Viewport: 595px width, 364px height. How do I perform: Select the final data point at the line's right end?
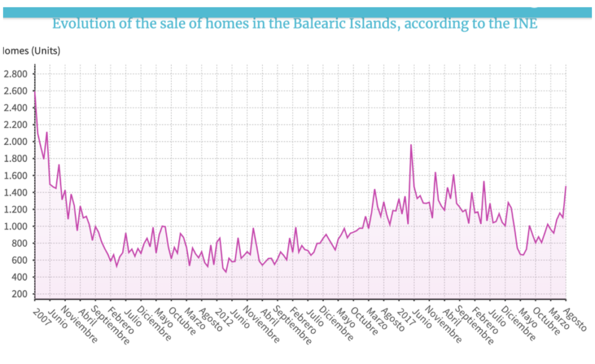click(565, 187)
